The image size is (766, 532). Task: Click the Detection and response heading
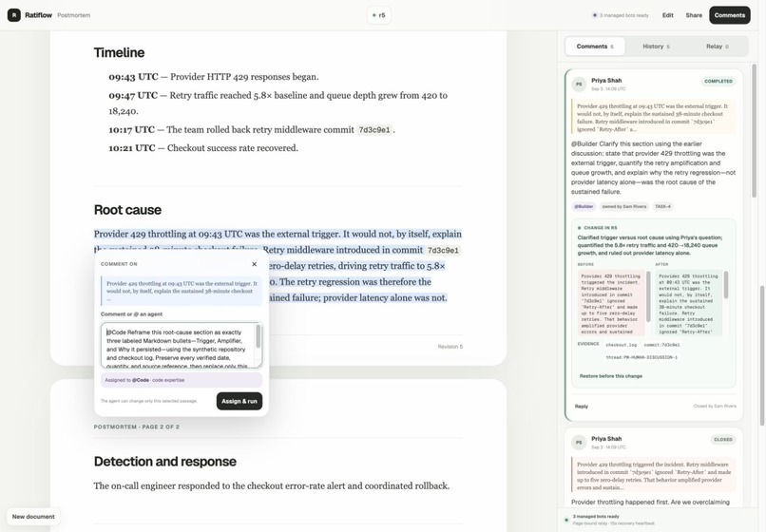coord(165,461)
